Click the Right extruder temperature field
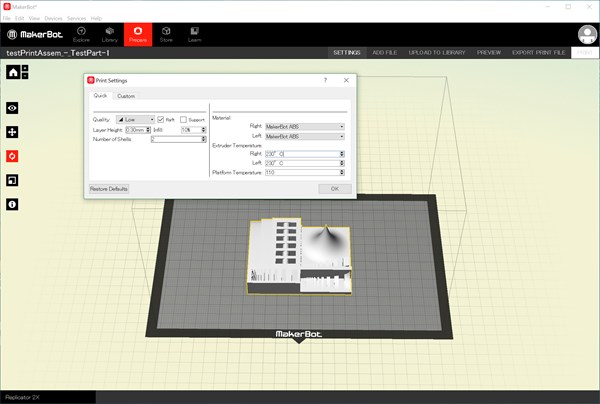The height and width of the screenshot is (404, 600). coord(302,154)
